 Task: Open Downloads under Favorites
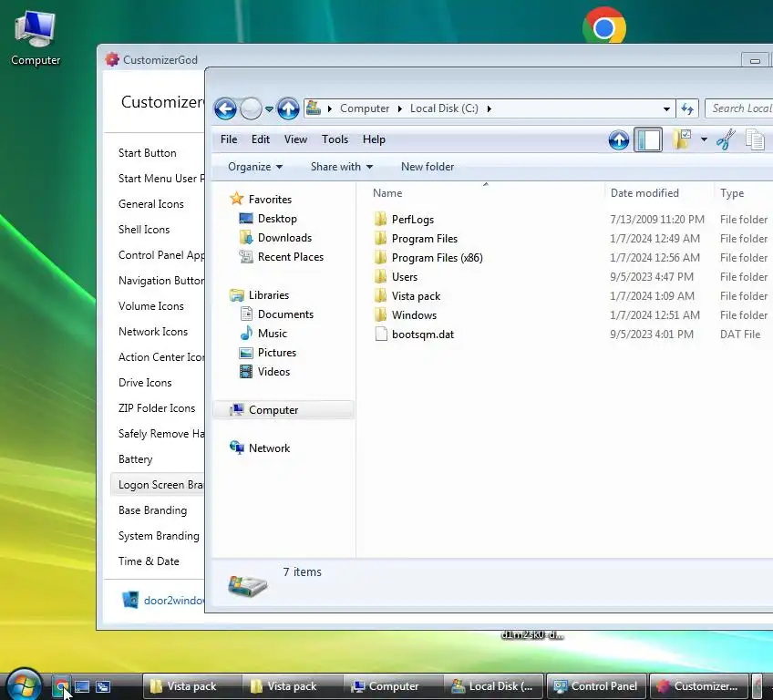284,238
